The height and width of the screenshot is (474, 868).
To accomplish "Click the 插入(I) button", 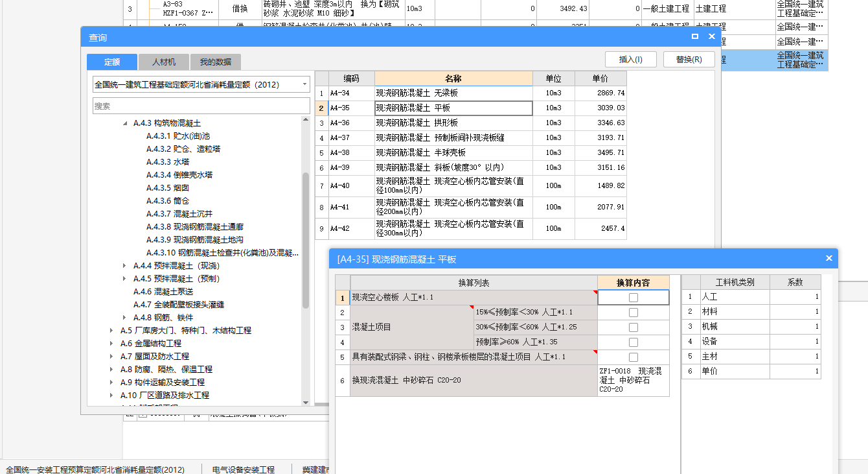I will point(631,59).
